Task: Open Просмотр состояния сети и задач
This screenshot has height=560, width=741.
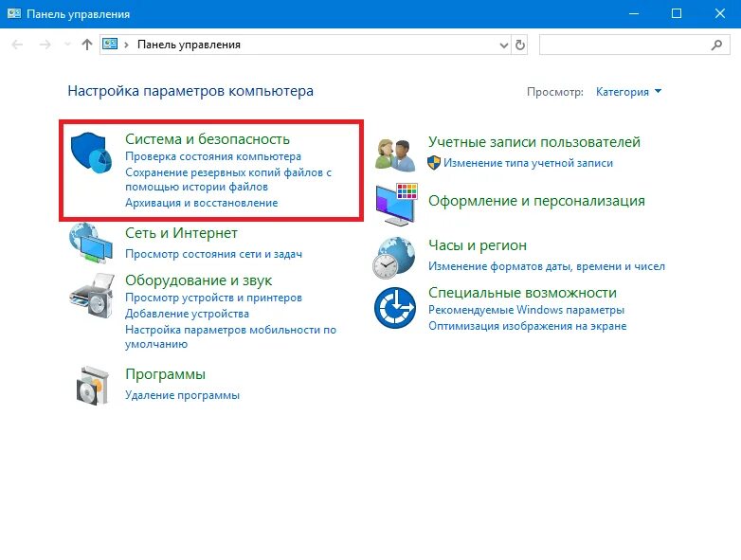Action: 213,254
